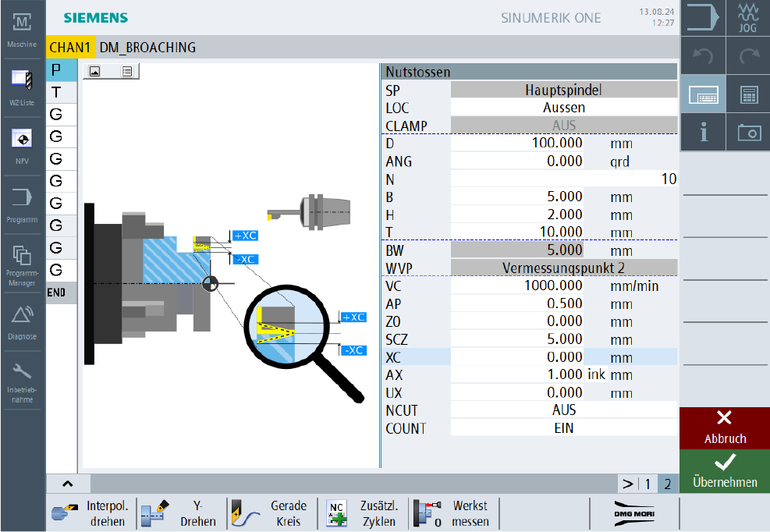Open NPV zero offset area
Screen dimensions: 770x532
tap(22, 145)
